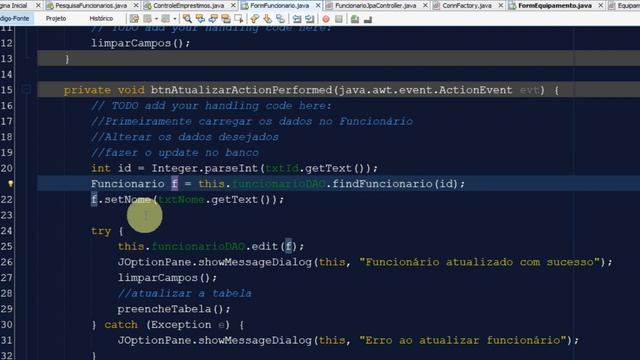This screenshot has height=360, width=640.
Task: Click string 'Erro ao atualizar funcionário'
Action: tap(462, 340)
